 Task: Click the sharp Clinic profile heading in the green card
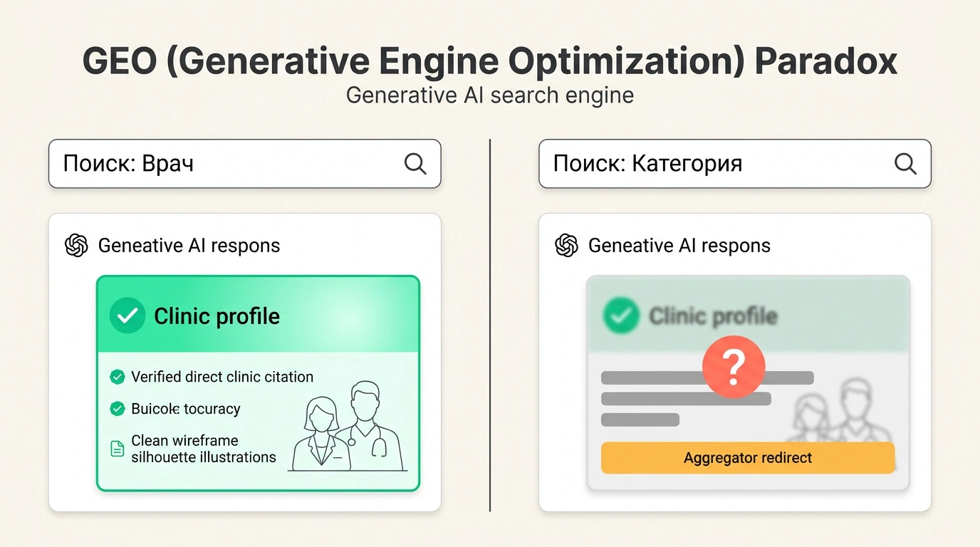[217, 316]
